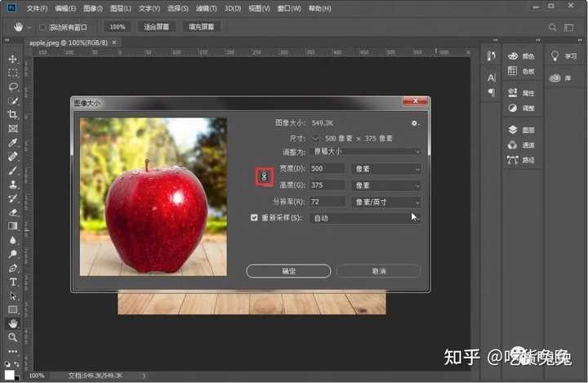
Task: Select the Pen tool
Action: click(13, 268)
